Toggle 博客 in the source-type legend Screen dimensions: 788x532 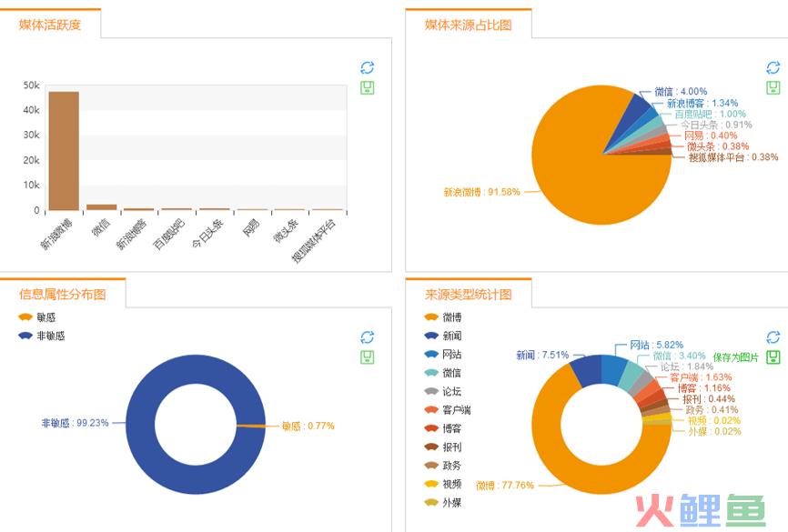point(443,428)
